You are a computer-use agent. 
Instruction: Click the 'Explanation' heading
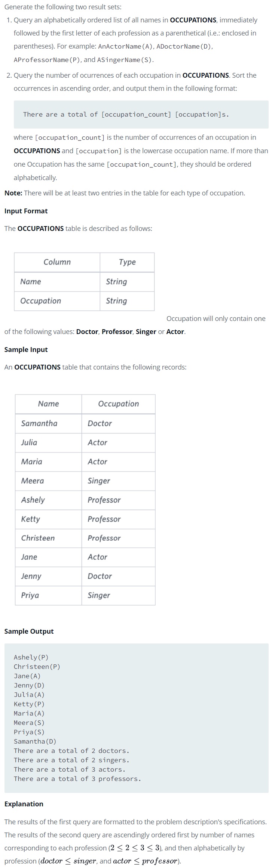(x=24, y=804)
